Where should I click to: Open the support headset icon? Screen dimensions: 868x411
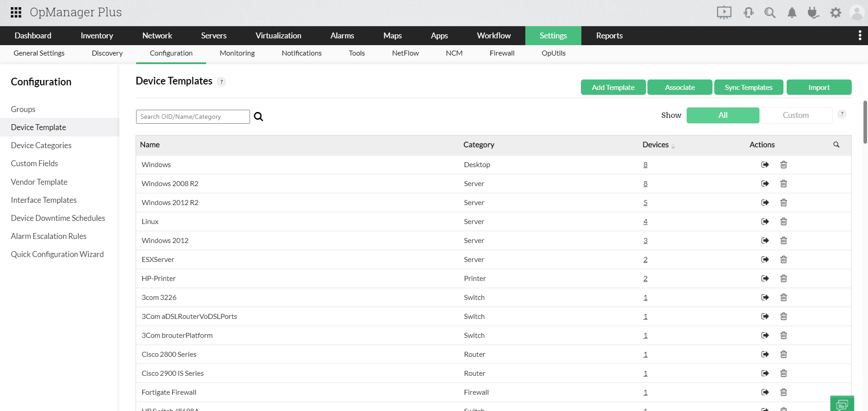(x=748, y=12)
